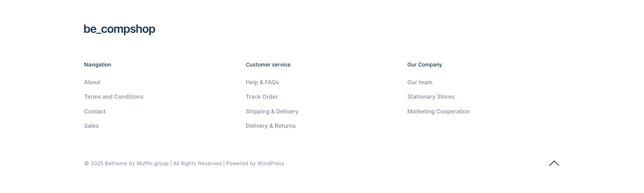Screen dimensions: 644x193
Task: Open Help & FAQs
Action: click(x=262, y=82)
